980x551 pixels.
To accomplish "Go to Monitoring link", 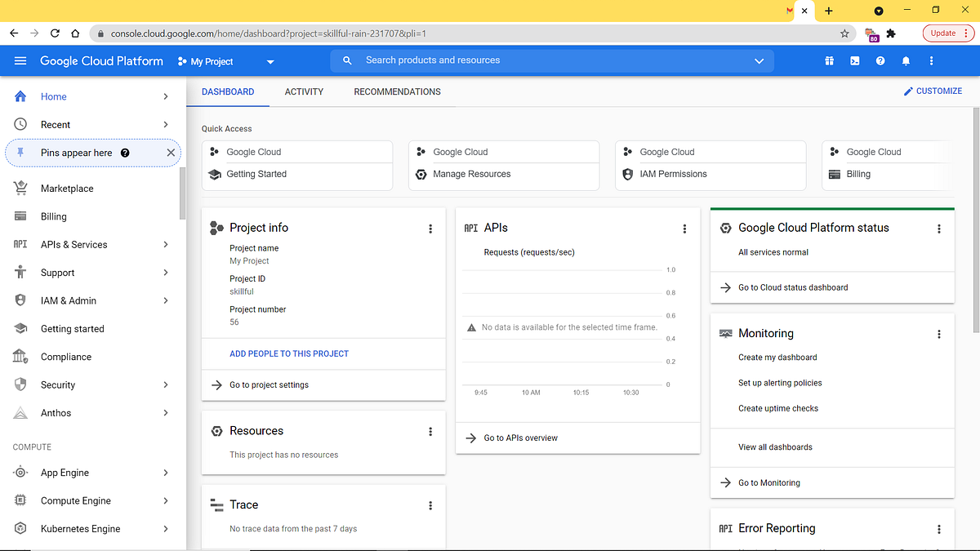I will pos(769,482).
